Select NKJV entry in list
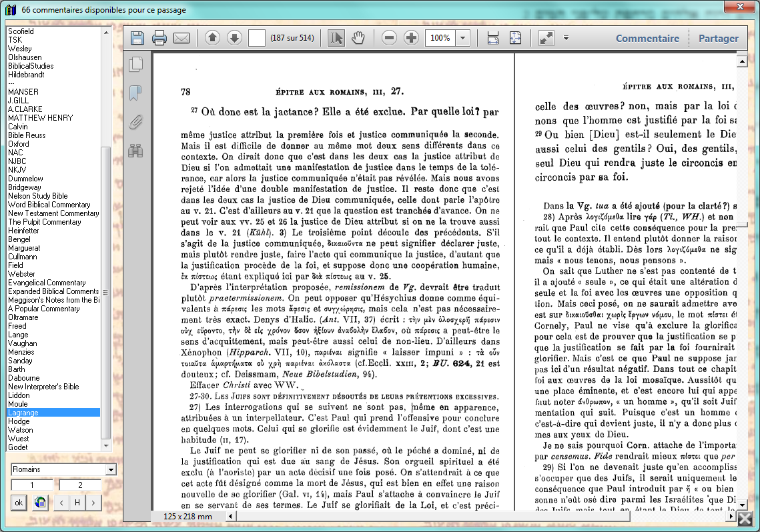This screenshot has height=532, width=760. (x=17, y=170)
